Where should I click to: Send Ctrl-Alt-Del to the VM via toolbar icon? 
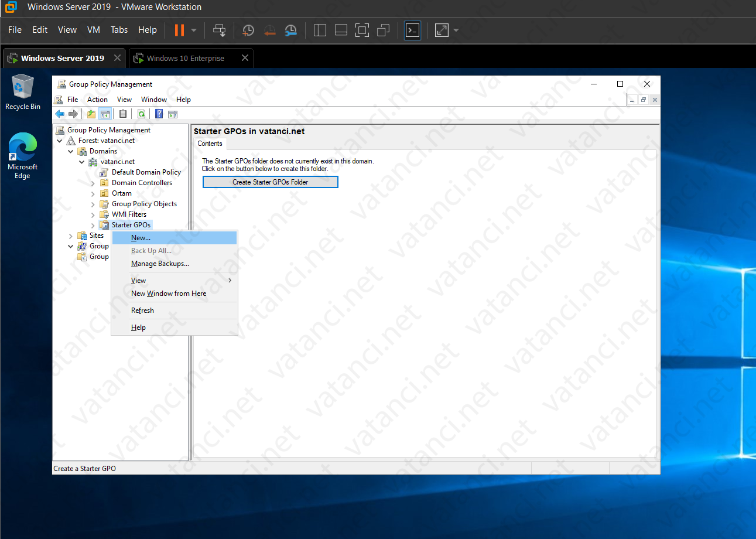pyautogui.click(x=220, y=30)
